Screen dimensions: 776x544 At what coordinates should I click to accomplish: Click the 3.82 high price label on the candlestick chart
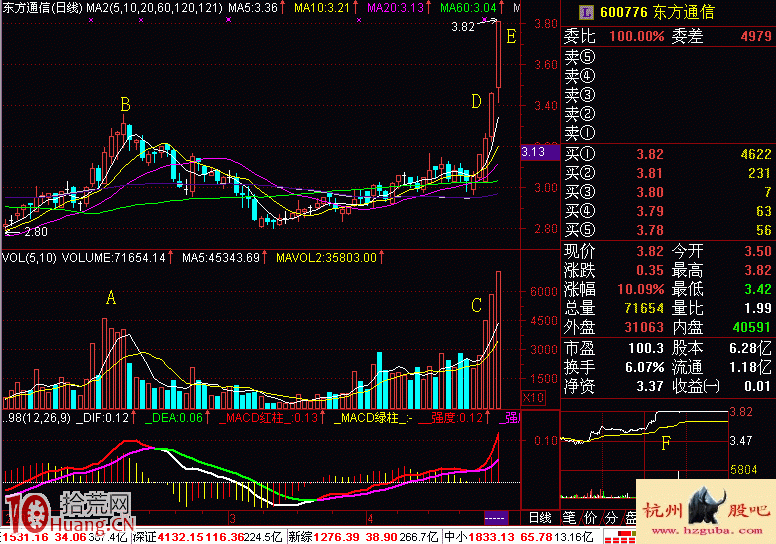(x=463, y=27)
